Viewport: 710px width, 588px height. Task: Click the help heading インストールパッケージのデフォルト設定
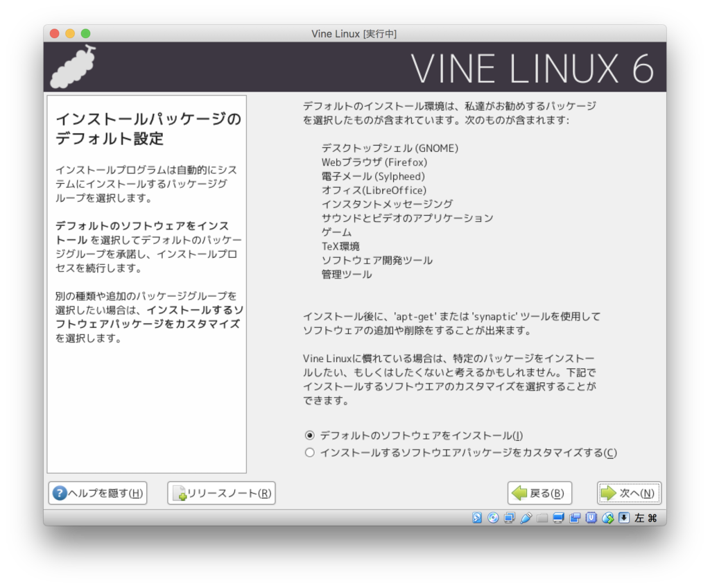click(148, 129)
